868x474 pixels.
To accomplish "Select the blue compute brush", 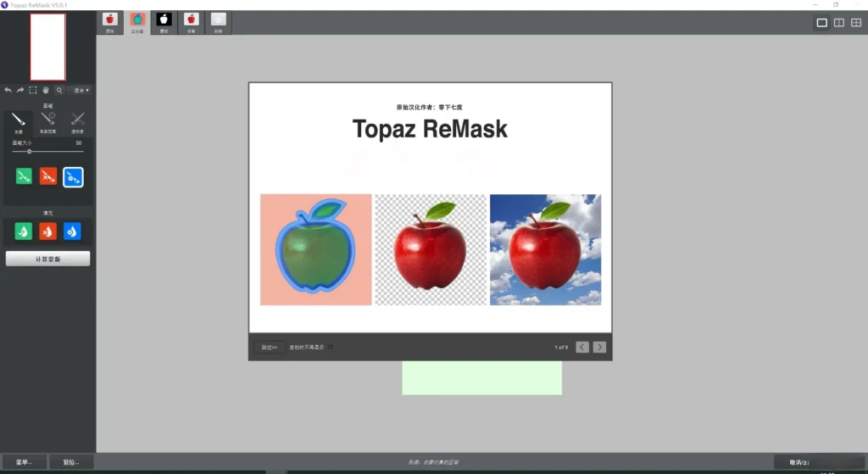I will point(73,177).
